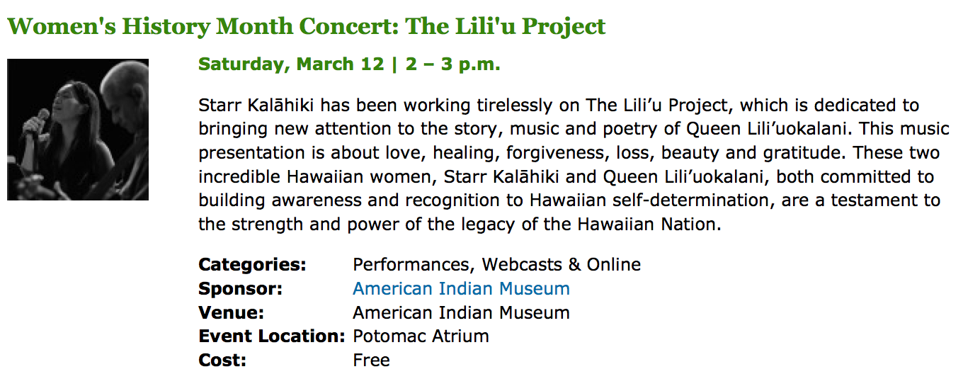
Task: Click the Saturday, March 12 date heading
Action: tap(349, 64)
